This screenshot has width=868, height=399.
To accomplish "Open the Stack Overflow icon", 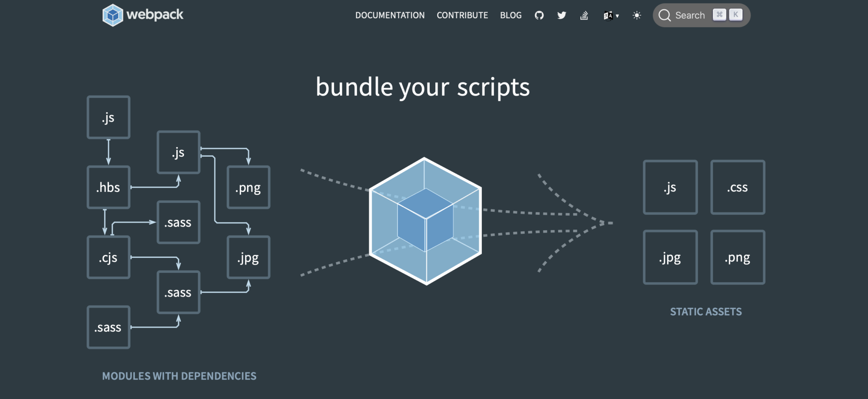I will 584,15.
